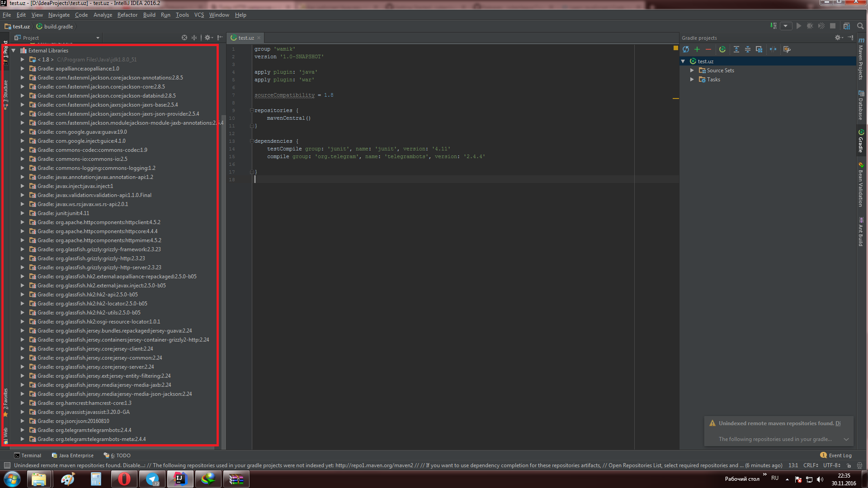The width and height of the screenshot is (868, 488).
Task: Refresh all Gradle projects
Action: click(686, 49)
